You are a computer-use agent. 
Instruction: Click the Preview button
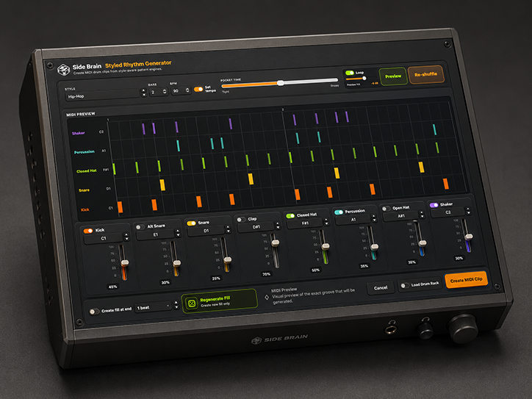pyautogui.click(x=393, y=76)
